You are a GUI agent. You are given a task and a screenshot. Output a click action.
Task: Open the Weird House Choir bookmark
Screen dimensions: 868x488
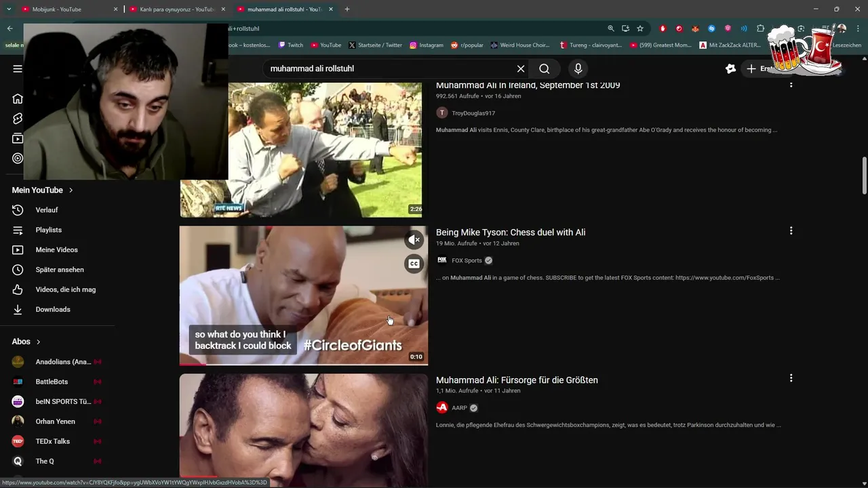point(519,45)
